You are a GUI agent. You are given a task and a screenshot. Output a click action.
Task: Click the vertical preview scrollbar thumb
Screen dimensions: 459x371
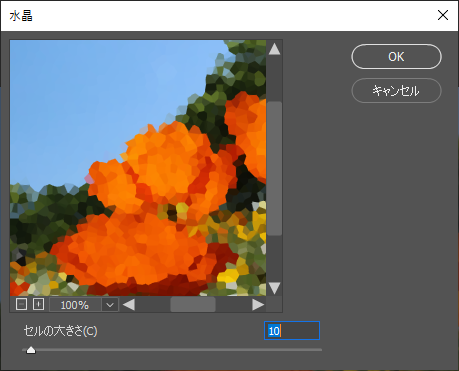pyautogui.click(x=275, y=169)
